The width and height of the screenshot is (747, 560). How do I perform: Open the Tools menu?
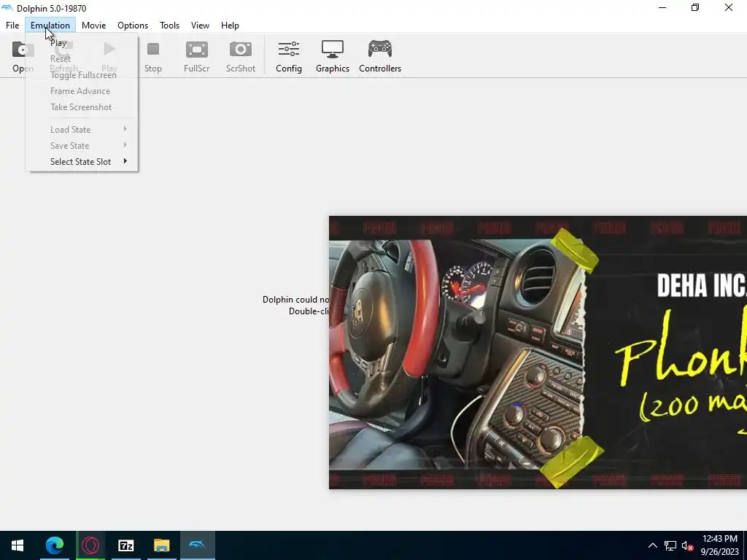[169, 26]
